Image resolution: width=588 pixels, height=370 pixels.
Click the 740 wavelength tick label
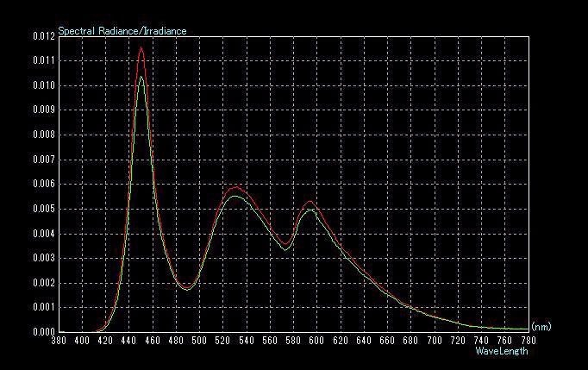[x=481, y=341]
